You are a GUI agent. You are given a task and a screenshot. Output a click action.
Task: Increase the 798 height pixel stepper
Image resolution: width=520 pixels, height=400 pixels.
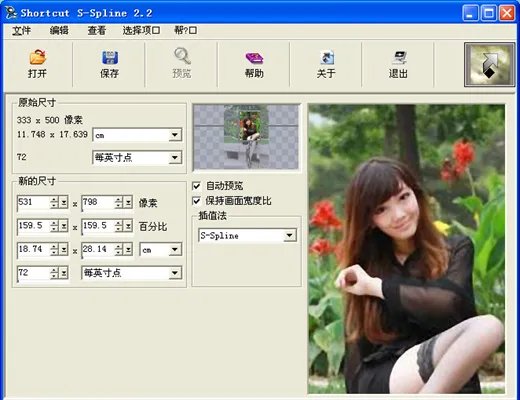tap(119, 200)
